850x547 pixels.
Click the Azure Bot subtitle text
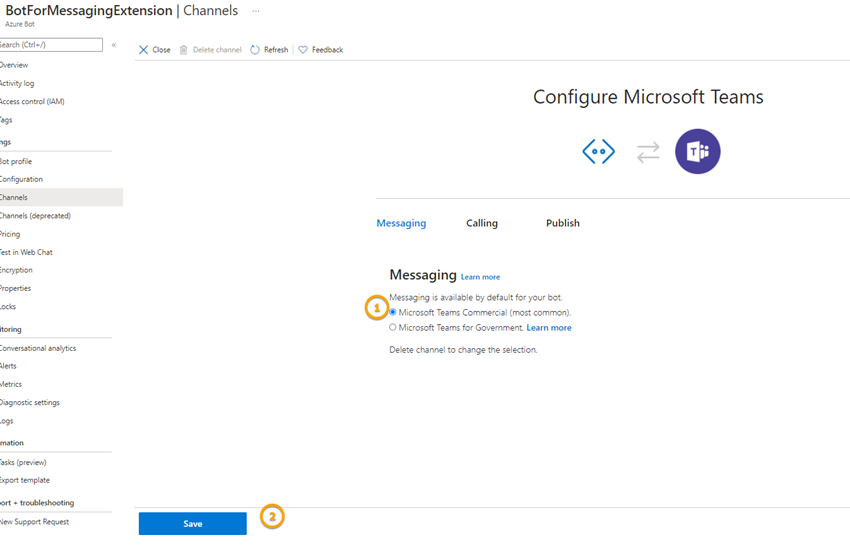click(x=20, y=24)
